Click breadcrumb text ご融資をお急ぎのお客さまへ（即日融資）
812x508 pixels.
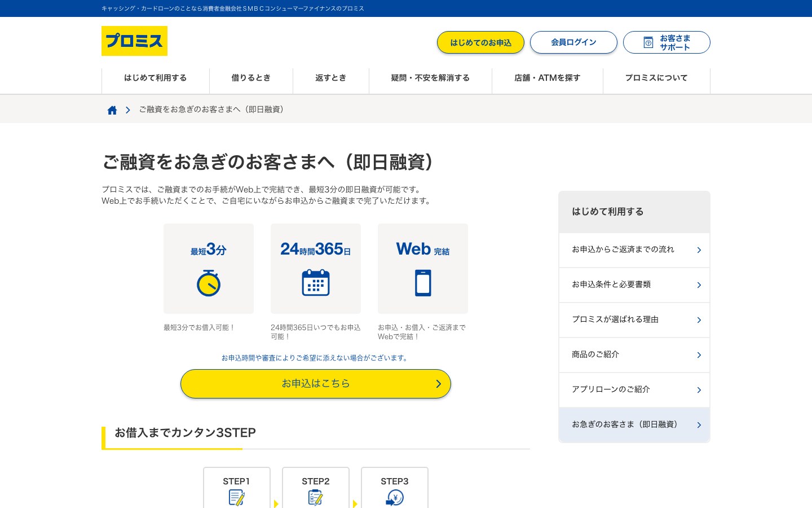214,110
